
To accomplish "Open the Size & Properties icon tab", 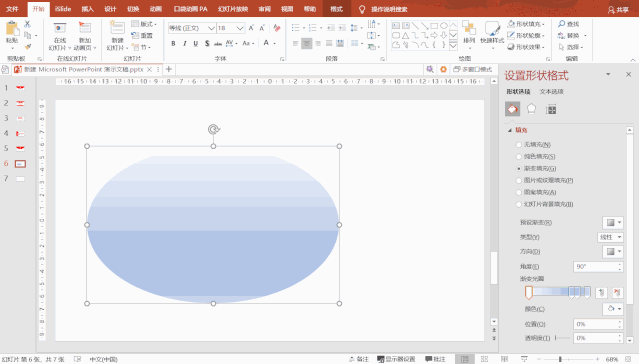I will tap(551, 109).
